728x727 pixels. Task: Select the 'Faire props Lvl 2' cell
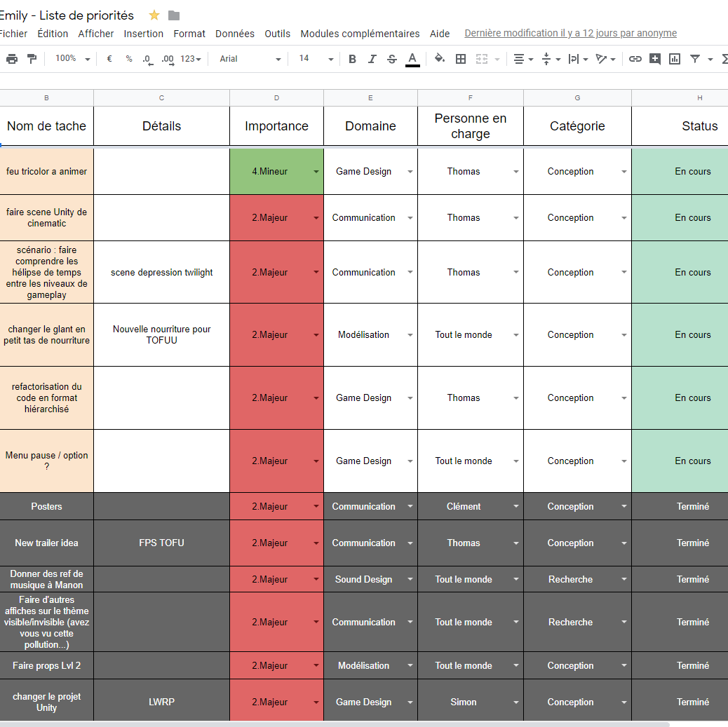tap(46, 666)
